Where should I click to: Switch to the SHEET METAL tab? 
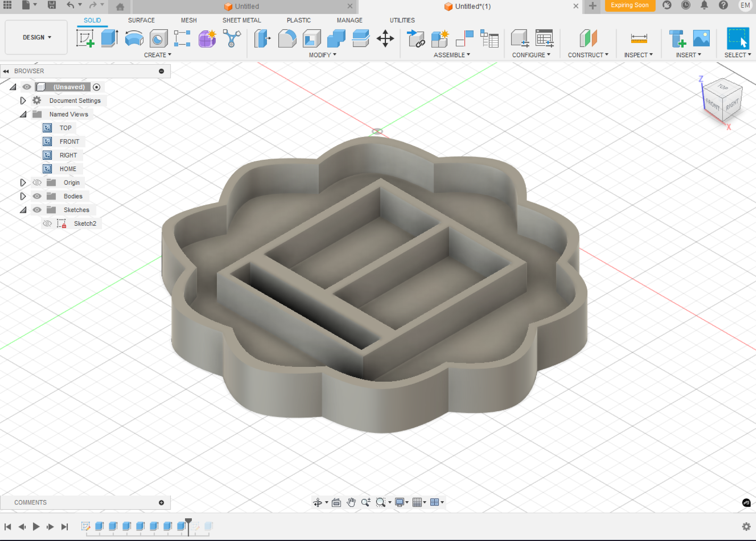pos(242,20)
